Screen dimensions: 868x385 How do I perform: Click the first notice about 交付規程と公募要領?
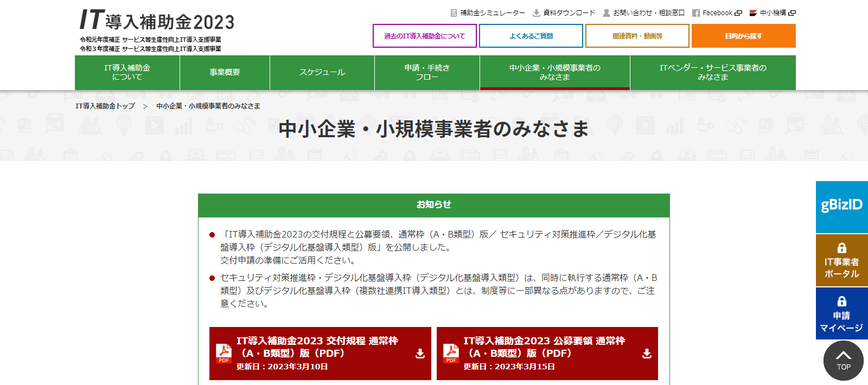tap(438, 247)
